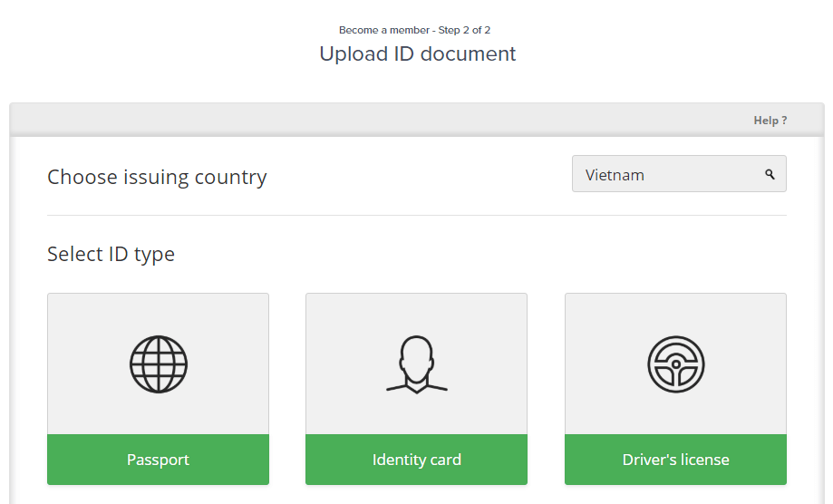Click the question mark after Help

[x=785, y=121]
